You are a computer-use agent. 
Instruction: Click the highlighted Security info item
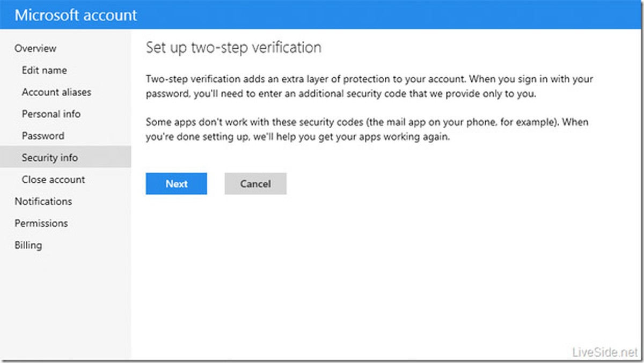tap(50, 158)
